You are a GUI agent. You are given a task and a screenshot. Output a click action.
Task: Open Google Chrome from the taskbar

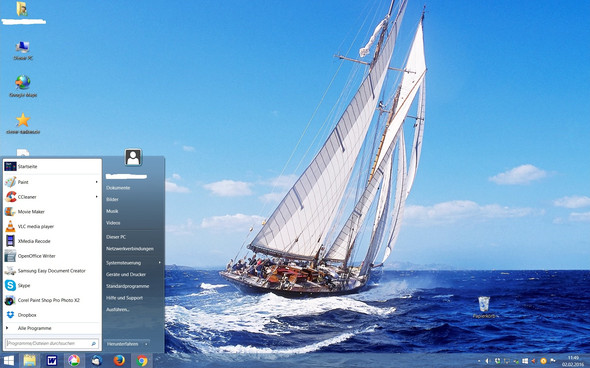pos(142,360)
